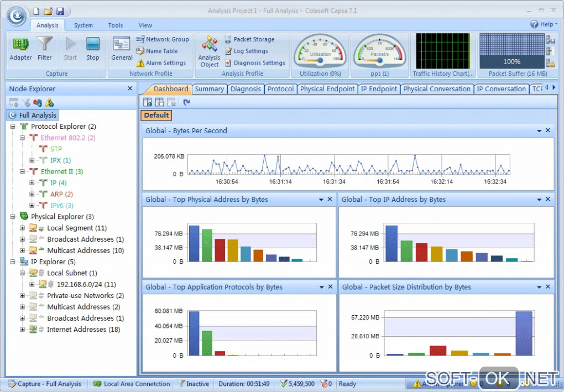Select the Full Analysis root node
Image resolution: width=564 pixels, height=392 pixels.
[x=33, y=115]
